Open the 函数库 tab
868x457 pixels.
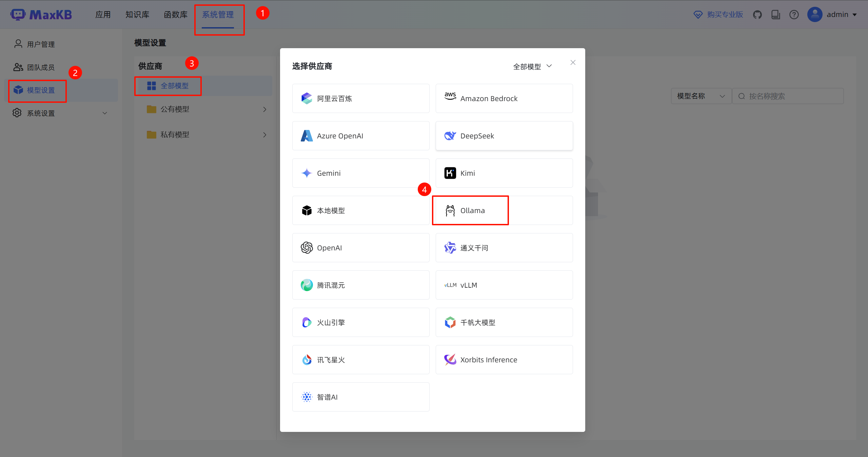[x=176, y=15]
